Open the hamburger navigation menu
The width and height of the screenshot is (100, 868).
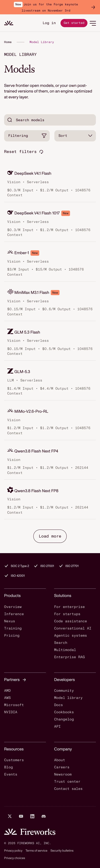[x=93, y=23]
